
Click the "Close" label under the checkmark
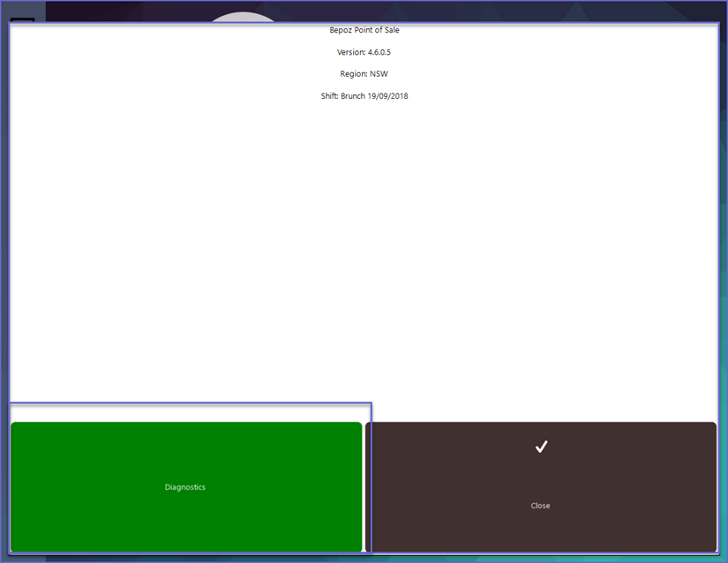[540, 506]
